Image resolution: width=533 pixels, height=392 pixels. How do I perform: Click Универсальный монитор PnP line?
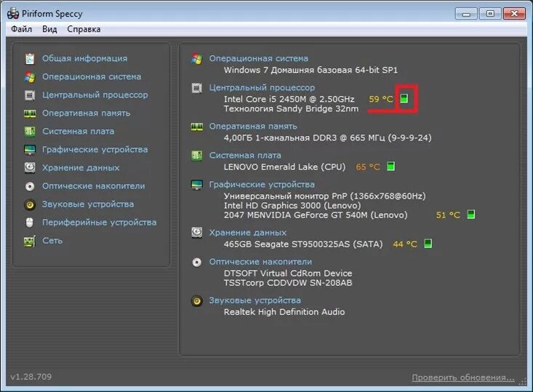tap(324, 196)
